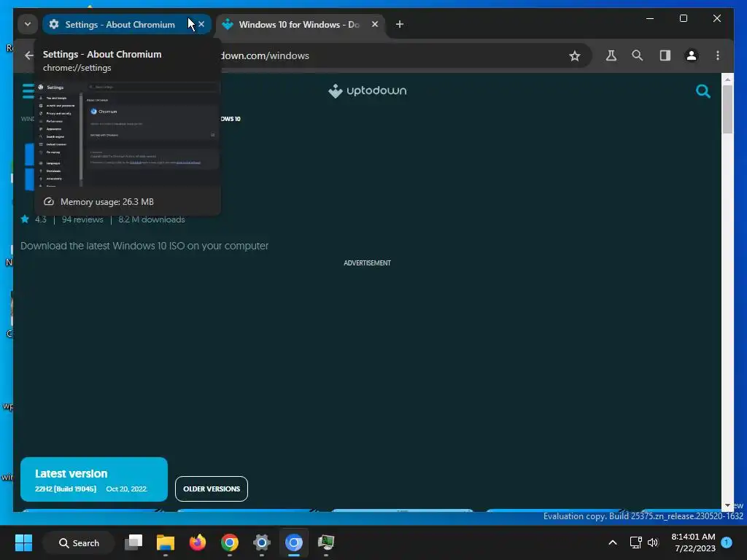Open the Chromium three-dot menu
Screen dimensions: 747x560
click(718, 55)
